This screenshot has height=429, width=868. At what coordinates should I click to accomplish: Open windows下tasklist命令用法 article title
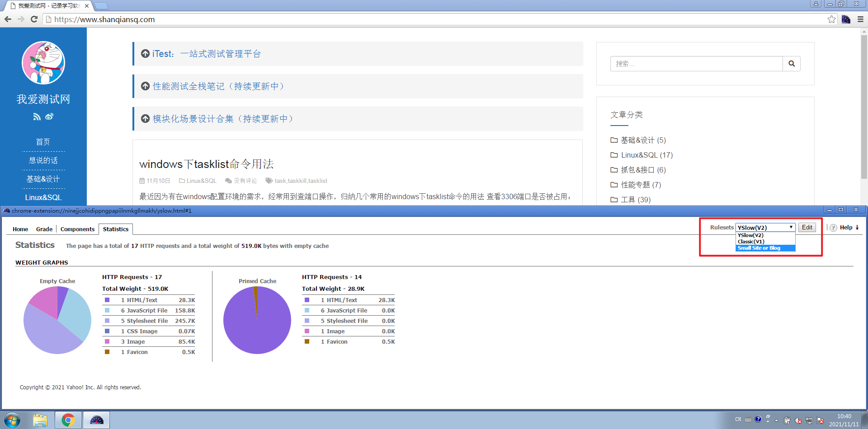point(207,164)
